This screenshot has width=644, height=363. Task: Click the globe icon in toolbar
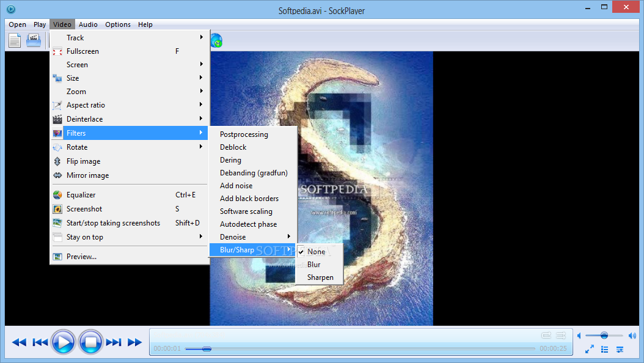[216, 41]
